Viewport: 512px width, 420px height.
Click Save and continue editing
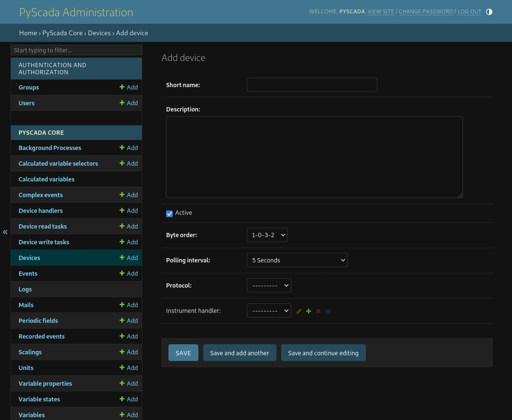pyautogui.click(x=323, y=353)
